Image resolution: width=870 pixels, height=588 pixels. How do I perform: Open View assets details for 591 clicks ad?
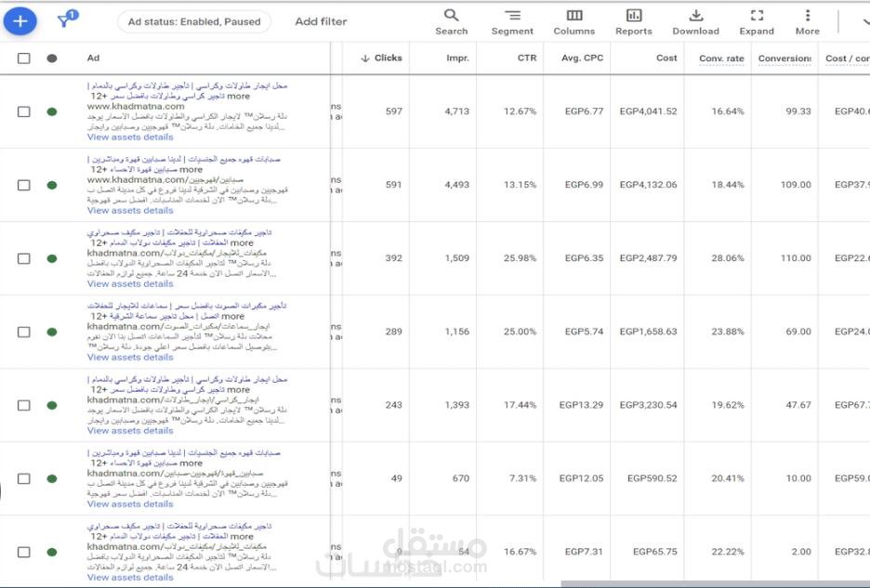point(130,210)
